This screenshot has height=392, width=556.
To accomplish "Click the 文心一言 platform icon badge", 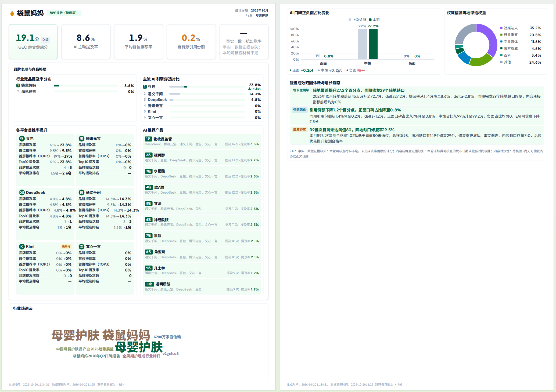I will tap(81, 246).
